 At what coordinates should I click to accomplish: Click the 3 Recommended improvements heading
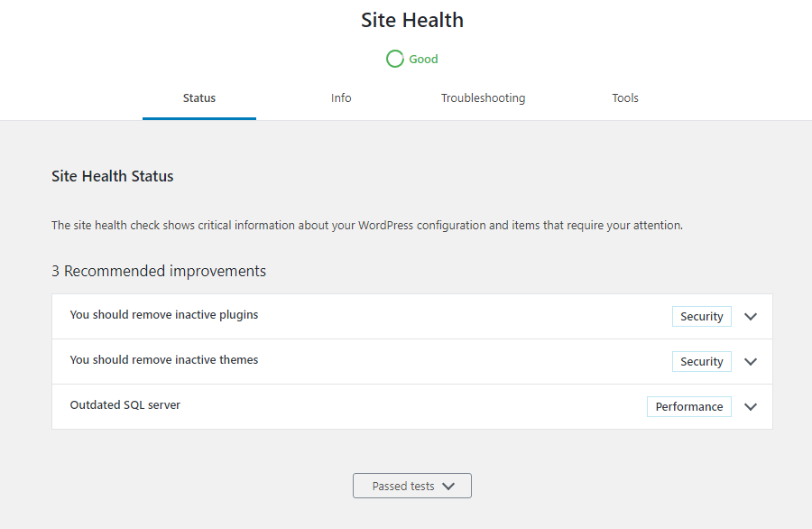159,271
